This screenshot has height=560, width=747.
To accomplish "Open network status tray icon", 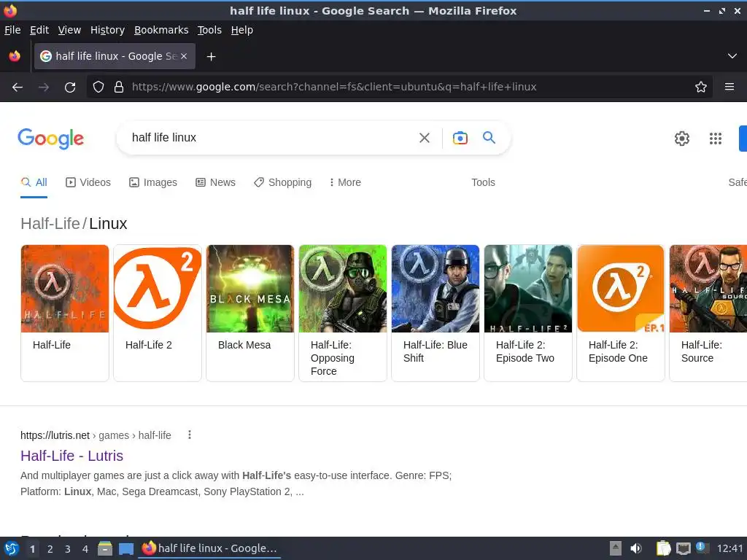I will click(683, 548).
